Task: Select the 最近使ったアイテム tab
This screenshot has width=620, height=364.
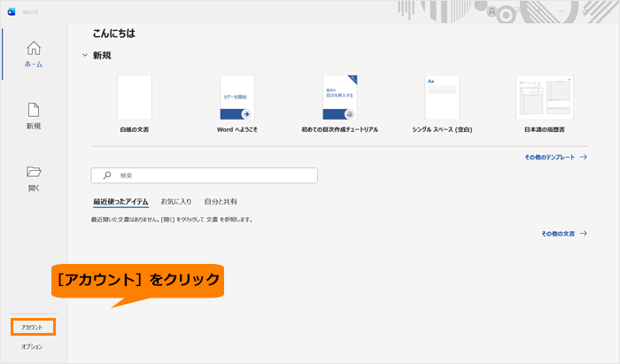Action: point(120,202)
